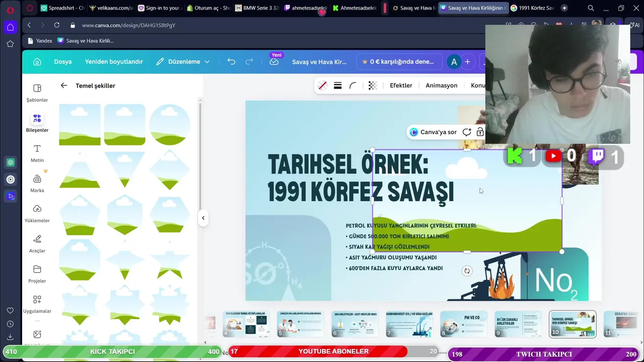This screenshot has width=644, height=362.
Task: Open the Animasyon option
Action: coord(441,85)
